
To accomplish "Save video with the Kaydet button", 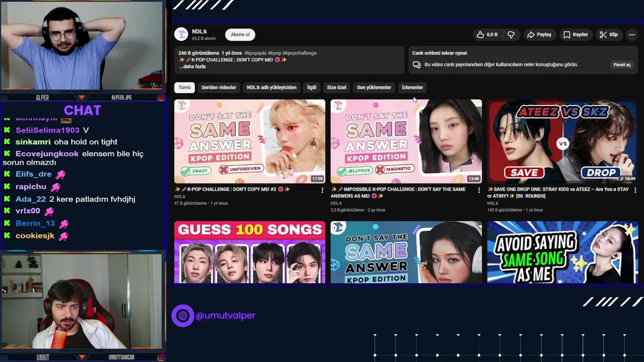I will click(x=575, y=35).
